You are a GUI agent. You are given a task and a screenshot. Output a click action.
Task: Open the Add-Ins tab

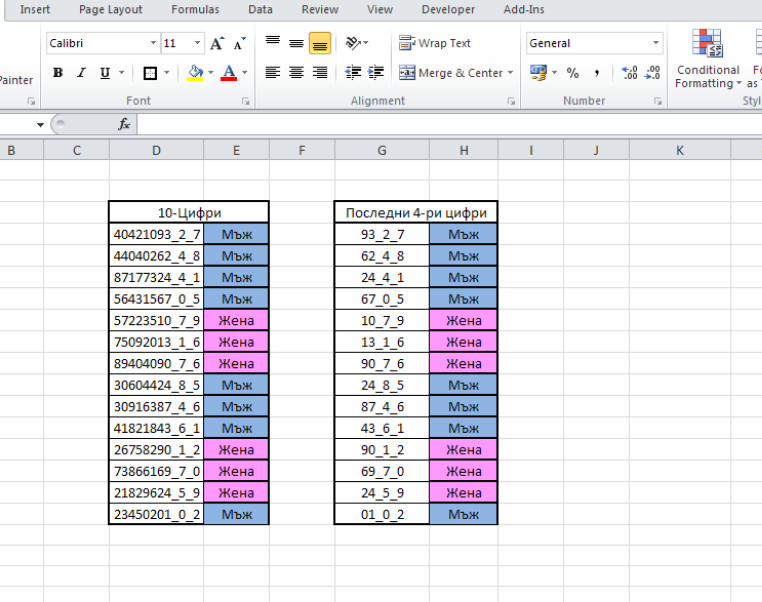pyautogui.click(x=524, y=9)
